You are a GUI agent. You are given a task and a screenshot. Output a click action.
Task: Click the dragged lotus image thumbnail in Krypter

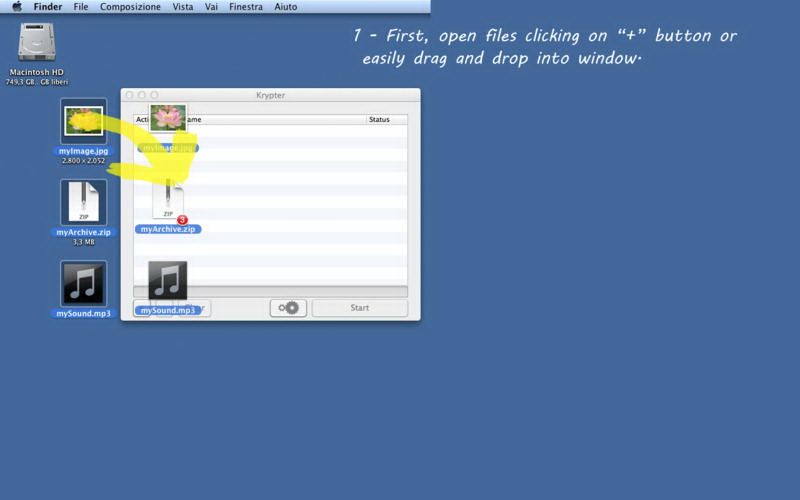[x=168, y=117]
